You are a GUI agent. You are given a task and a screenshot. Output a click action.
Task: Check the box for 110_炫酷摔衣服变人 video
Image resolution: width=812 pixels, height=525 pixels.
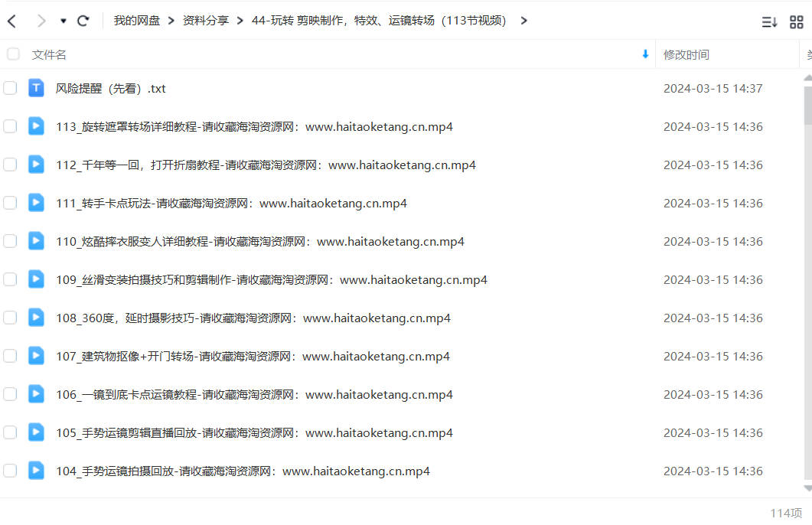[10, 241]
